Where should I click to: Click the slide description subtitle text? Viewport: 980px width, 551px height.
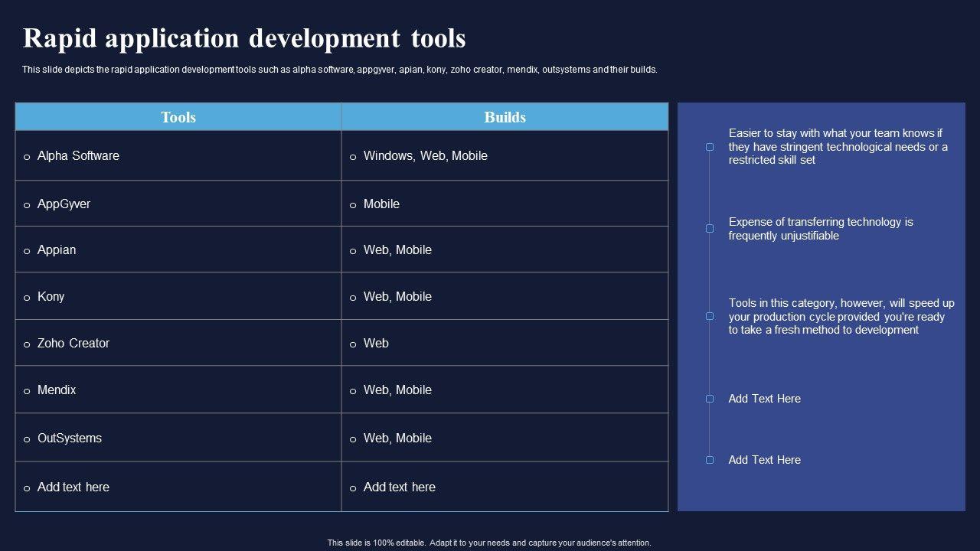point(340,70)
